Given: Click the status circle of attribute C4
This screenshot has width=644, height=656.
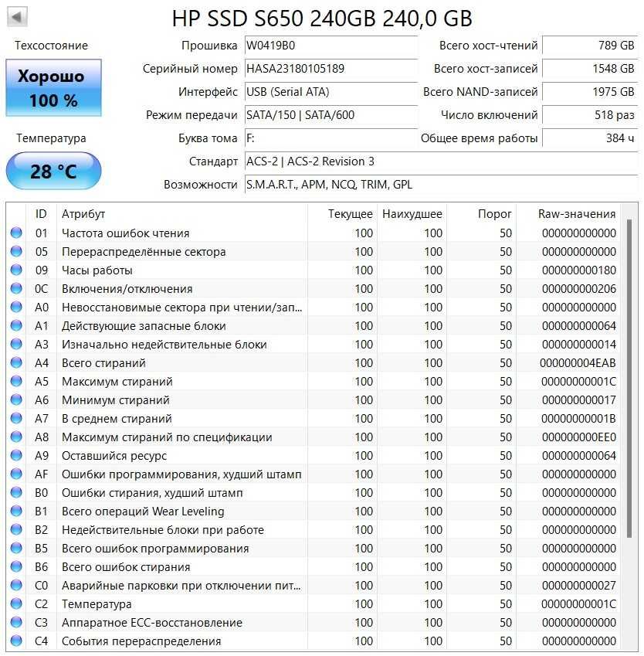Looking at the screenshot, I should tap(16, 641).
